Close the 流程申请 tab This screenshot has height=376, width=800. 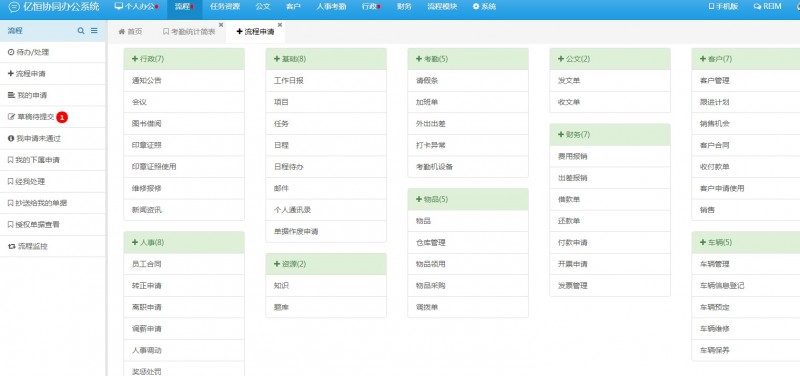point(280,24)
